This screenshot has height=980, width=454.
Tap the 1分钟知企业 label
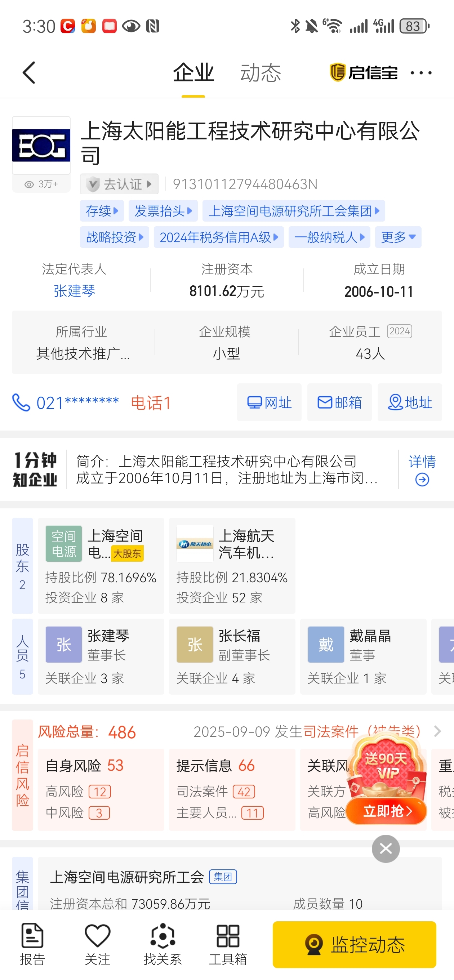35,469
